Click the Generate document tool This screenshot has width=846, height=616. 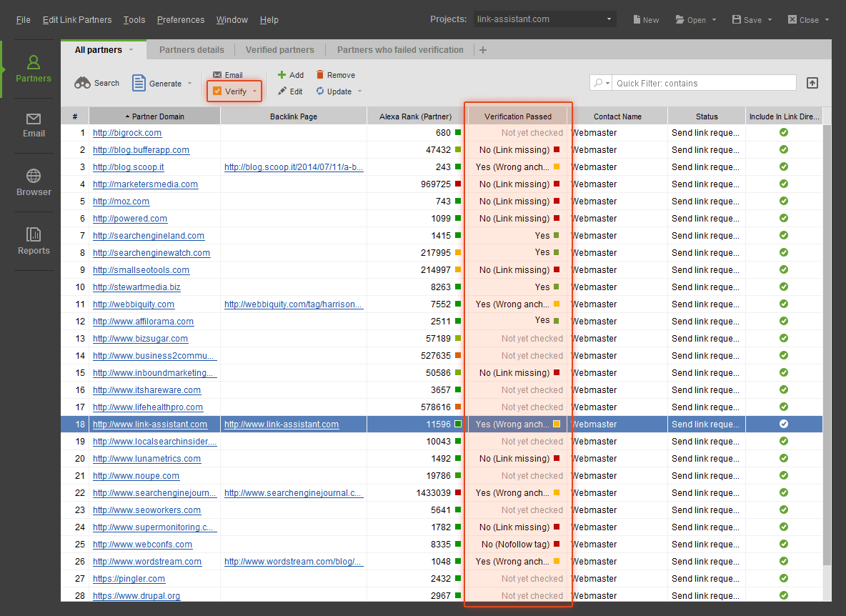[x=156, y=83]
